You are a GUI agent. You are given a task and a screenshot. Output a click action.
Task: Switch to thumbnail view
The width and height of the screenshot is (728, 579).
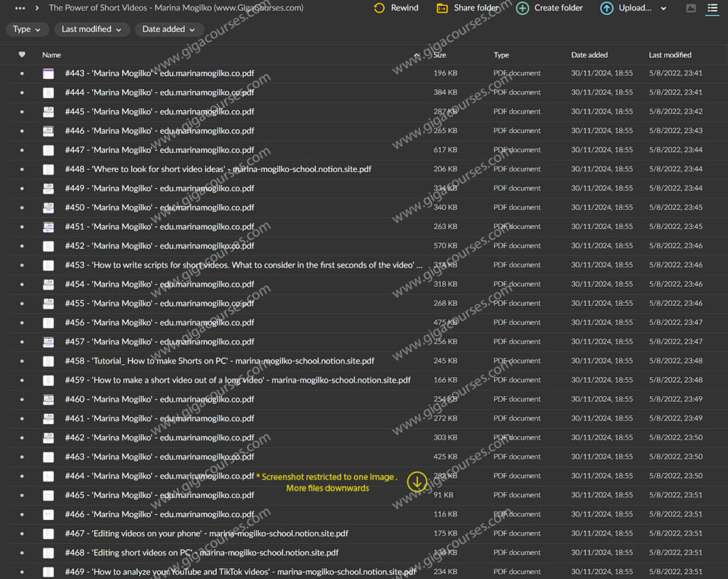point(690,9)
